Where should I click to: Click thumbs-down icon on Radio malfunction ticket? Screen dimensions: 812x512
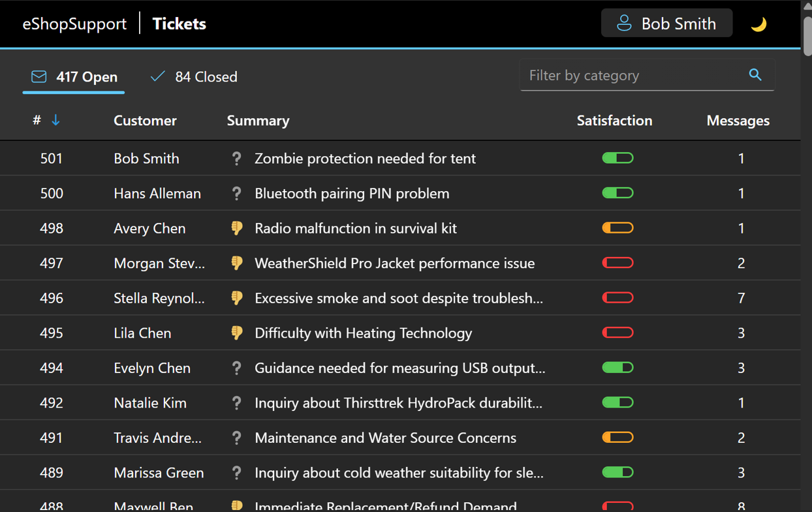237,228
